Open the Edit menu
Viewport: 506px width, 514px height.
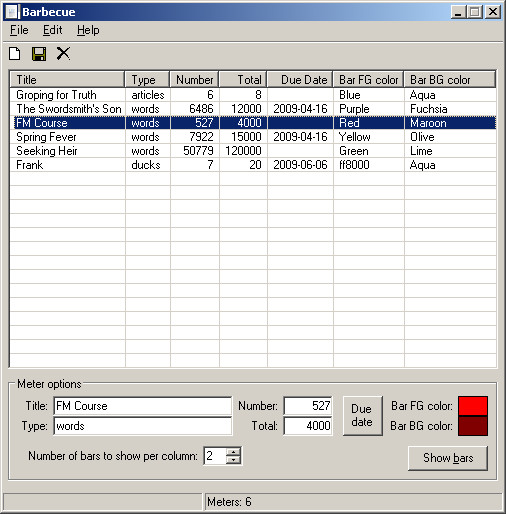tap(52, 30)
